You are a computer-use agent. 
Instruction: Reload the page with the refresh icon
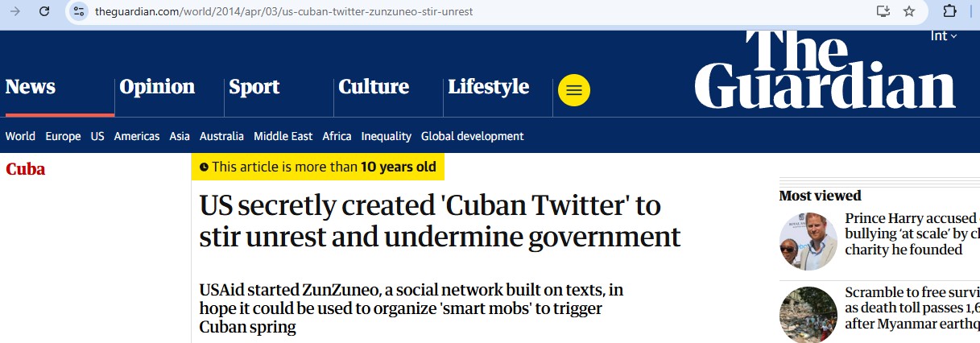(44, 11)
